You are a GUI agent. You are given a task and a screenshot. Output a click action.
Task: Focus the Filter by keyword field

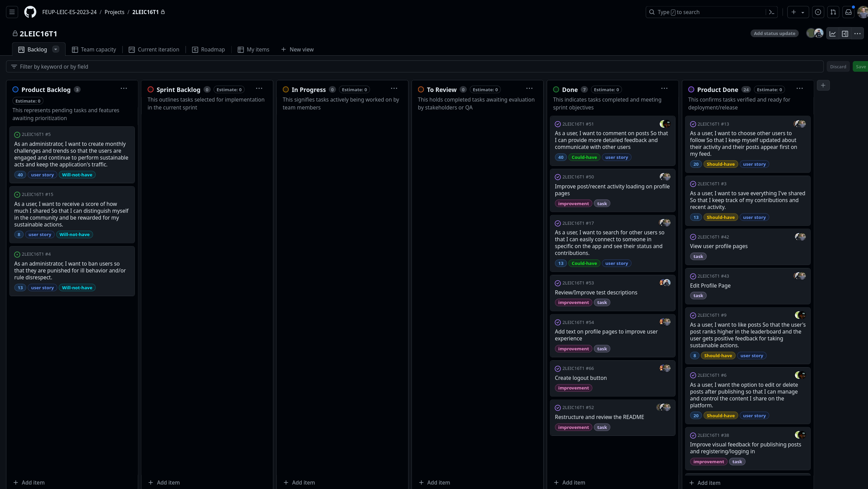tap(412, 67)
